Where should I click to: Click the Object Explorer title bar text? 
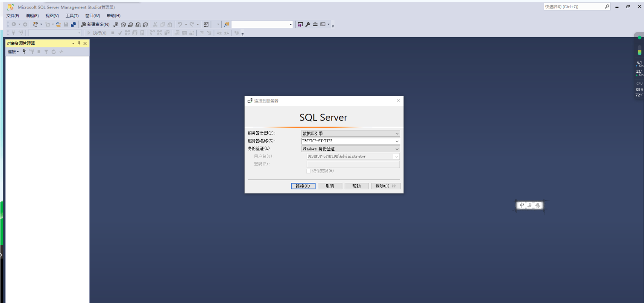pos(21,43)
